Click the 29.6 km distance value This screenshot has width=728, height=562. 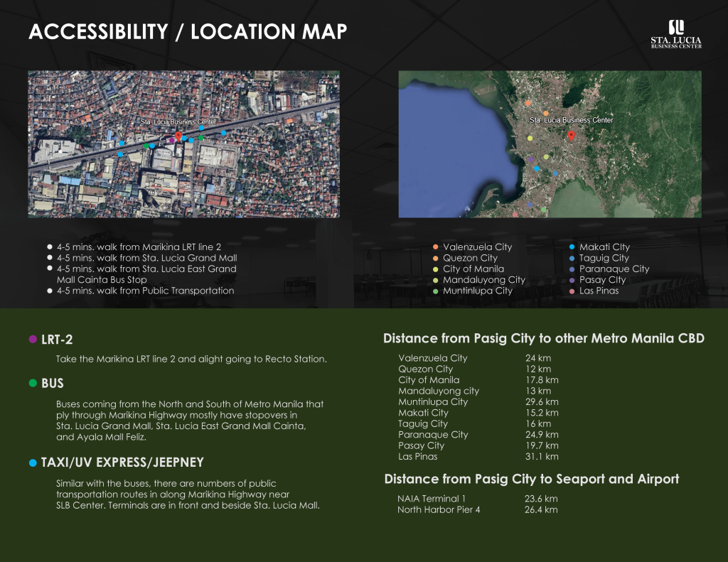tap(542, 402)
